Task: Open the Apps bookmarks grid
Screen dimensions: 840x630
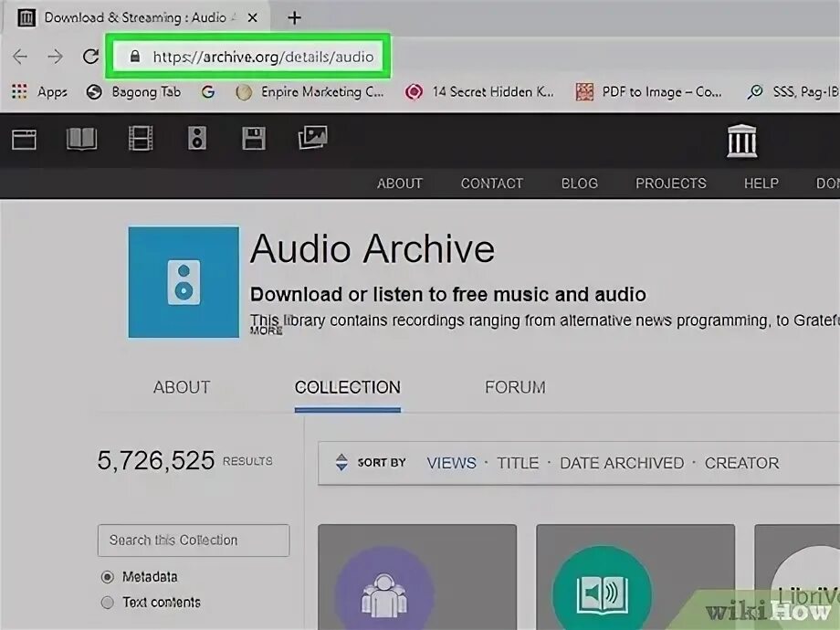Action: click(x=39, y=92)
